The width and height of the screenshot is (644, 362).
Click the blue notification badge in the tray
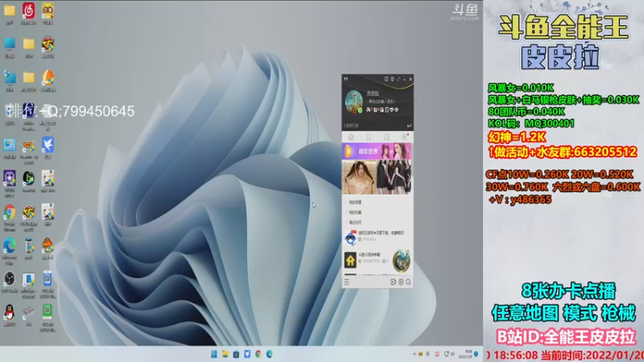(477, 354)
